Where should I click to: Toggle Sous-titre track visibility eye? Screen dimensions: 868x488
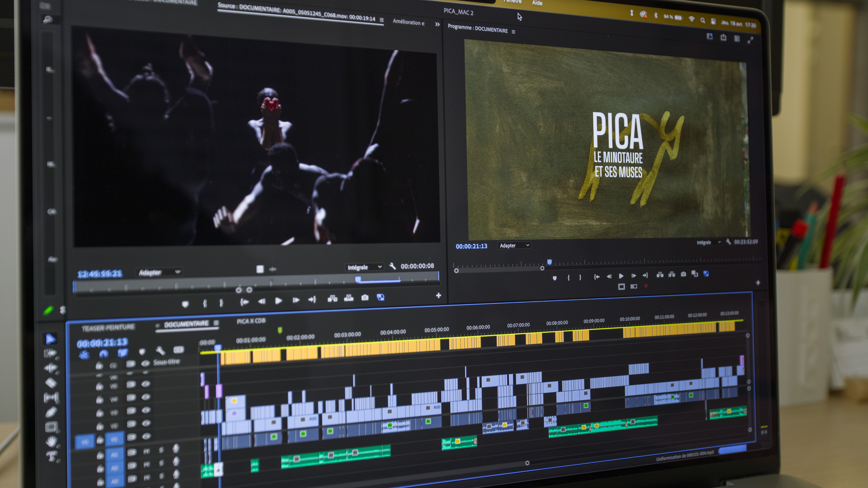pos(145,363)
